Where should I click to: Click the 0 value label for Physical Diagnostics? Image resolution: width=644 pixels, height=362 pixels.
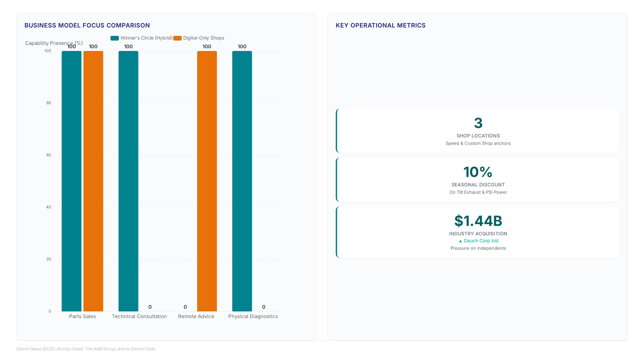point(264,307)
